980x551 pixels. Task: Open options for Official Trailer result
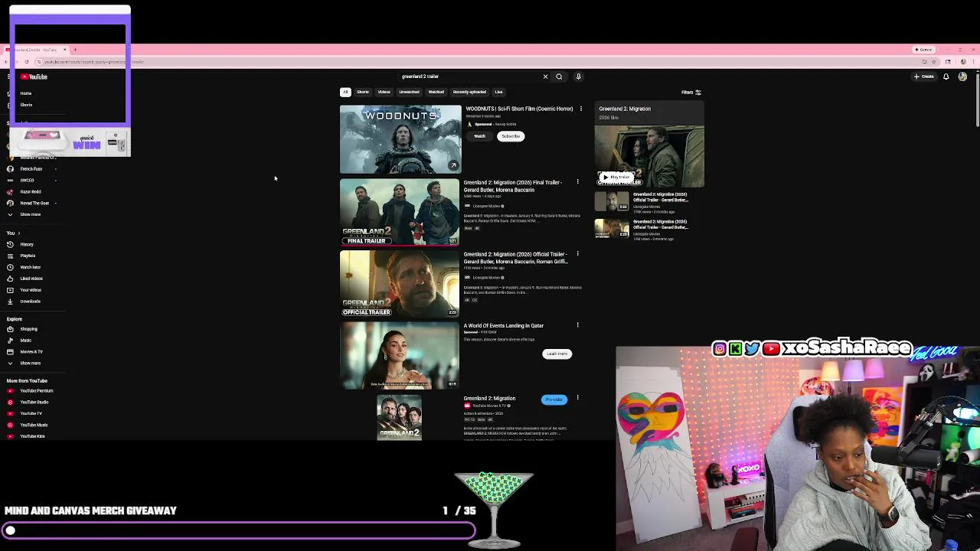click(x=577, y=253)
